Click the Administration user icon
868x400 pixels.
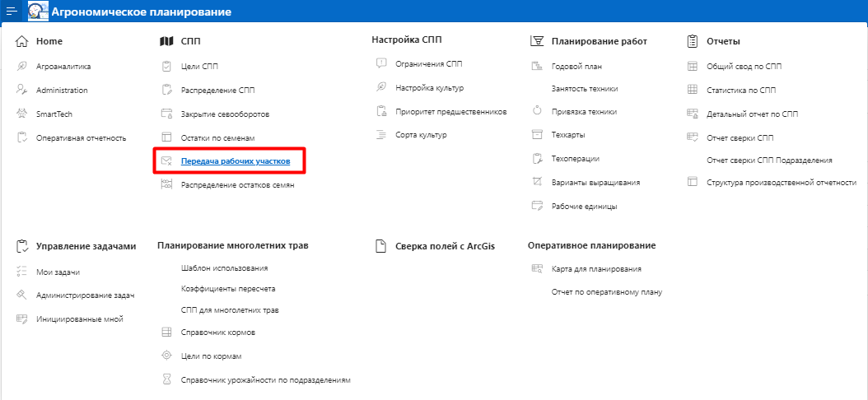[22, 91]
